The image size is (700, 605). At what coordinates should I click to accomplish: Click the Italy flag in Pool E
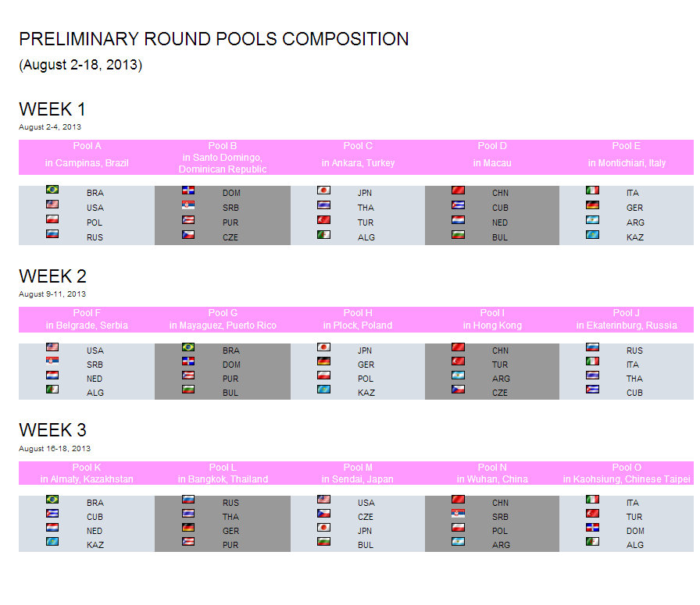pos(593,190)
